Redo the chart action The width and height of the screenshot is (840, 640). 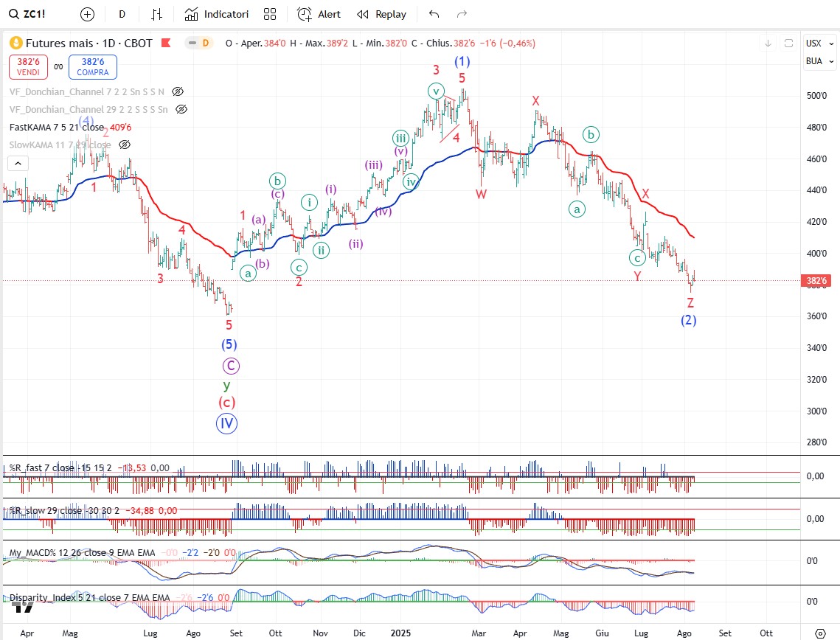click(x=462, y=14)
